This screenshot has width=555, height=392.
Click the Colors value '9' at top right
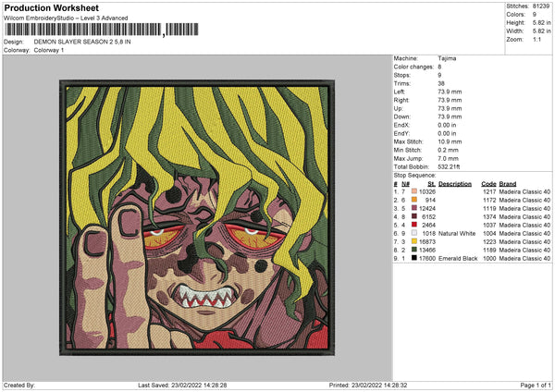pyautogui.click(x=535, y=15)
